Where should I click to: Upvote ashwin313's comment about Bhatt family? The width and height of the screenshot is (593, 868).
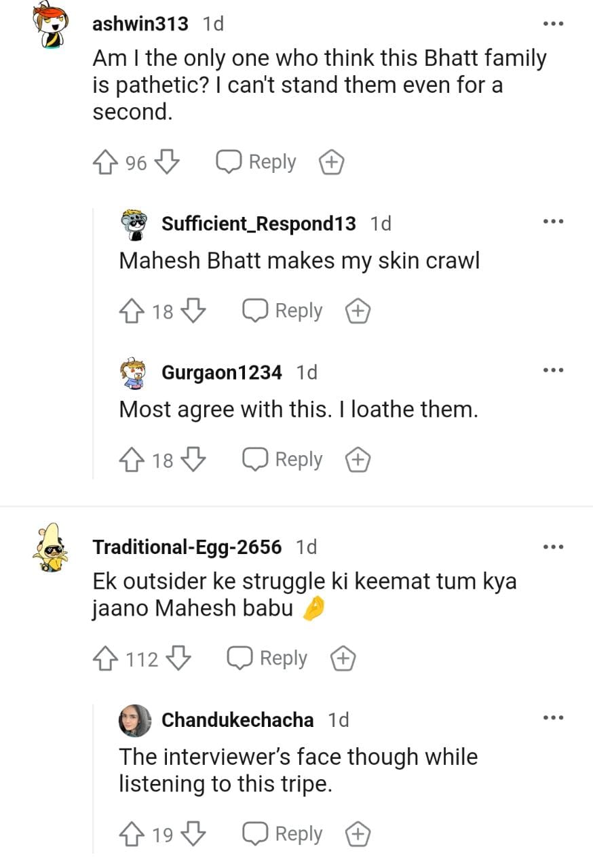[x=104, y=163]
